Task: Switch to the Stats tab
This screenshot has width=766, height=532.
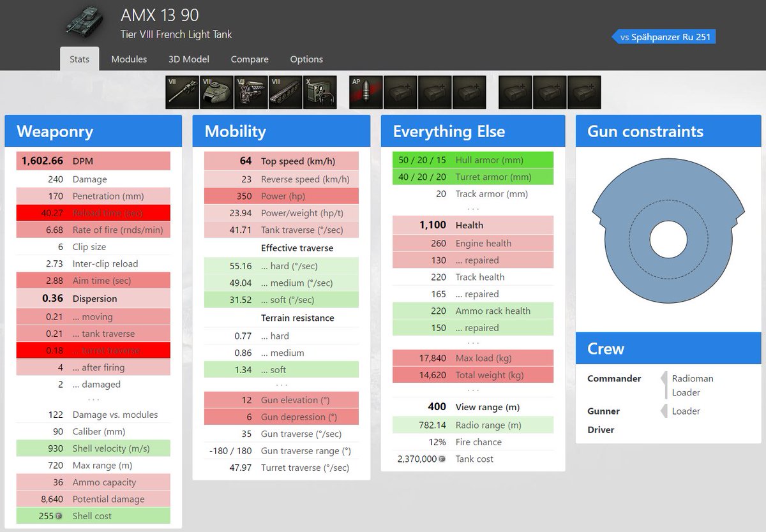Action: (79, 59)
